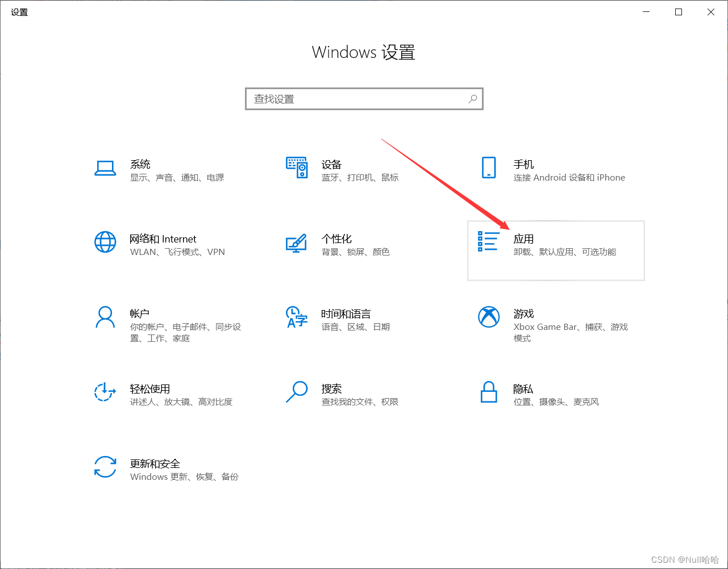Open the 系统 settings title

click(x=140, y=165)
